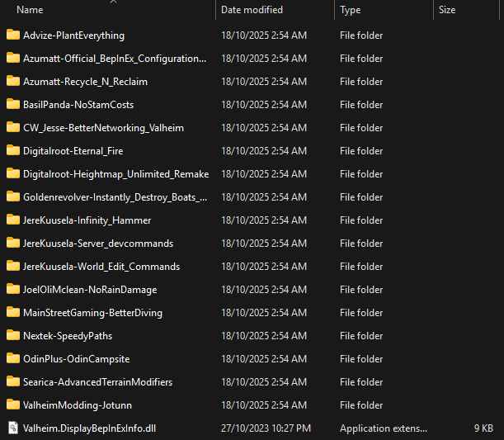Image resolution: width=504 pixels, height=440 pixels.
Task: Click the 9 KB size cell
Action: [x=483, y=428]
